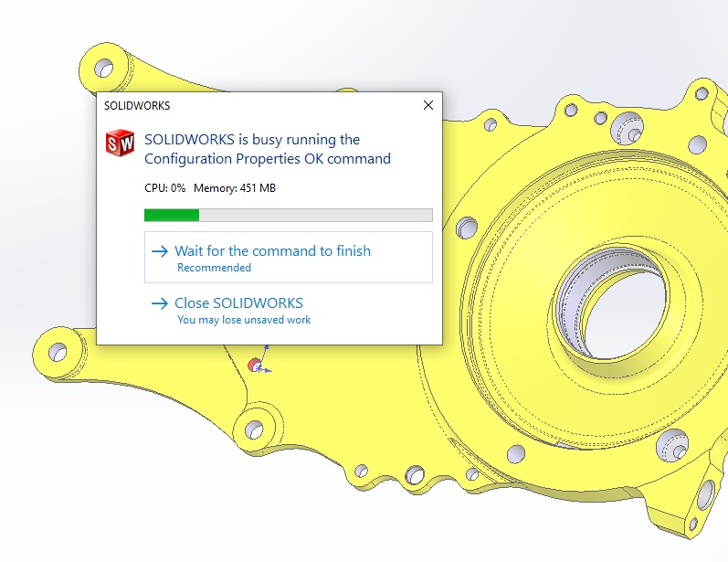Click 'Wait for the command to finish' option
728x562 pixels.
click(289, 258)
